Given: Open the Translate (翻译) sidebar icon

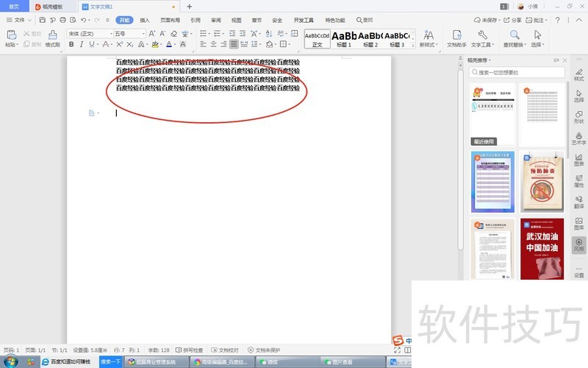Looking at the screenshot, I should 578,202.
